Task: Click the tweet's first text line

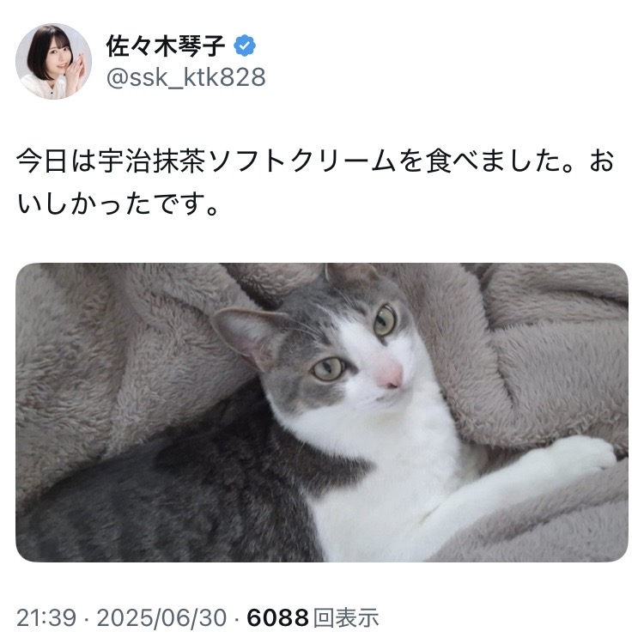Action: point(315,161)
